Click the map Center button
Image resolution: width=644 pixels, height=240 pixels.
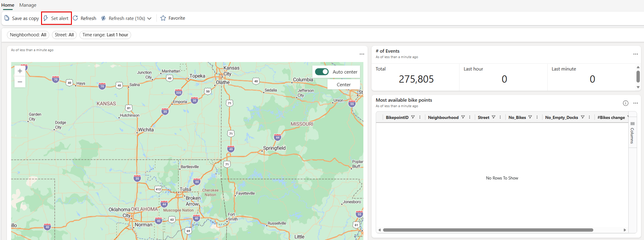pos(344,84)
